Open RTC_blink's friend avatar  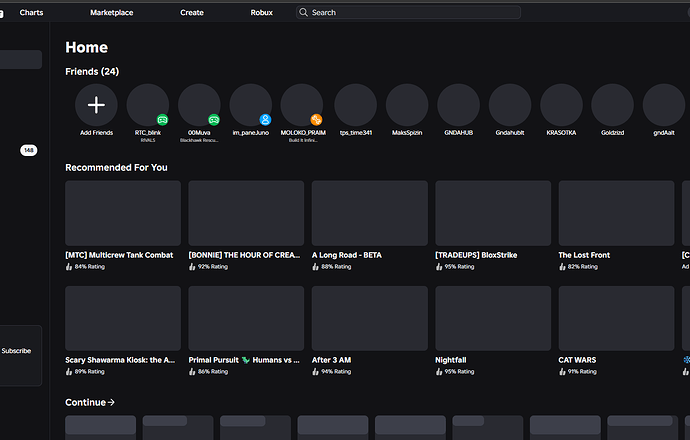[148, 105]
